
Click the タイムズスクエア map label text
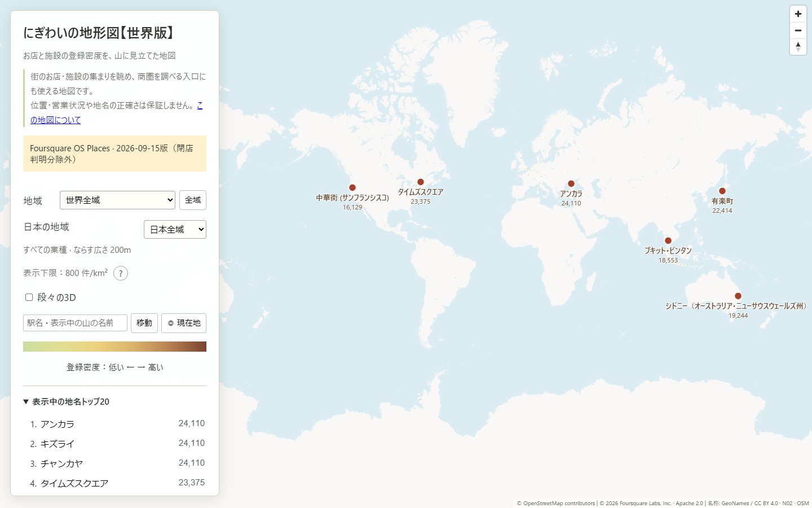coord(421,192)
